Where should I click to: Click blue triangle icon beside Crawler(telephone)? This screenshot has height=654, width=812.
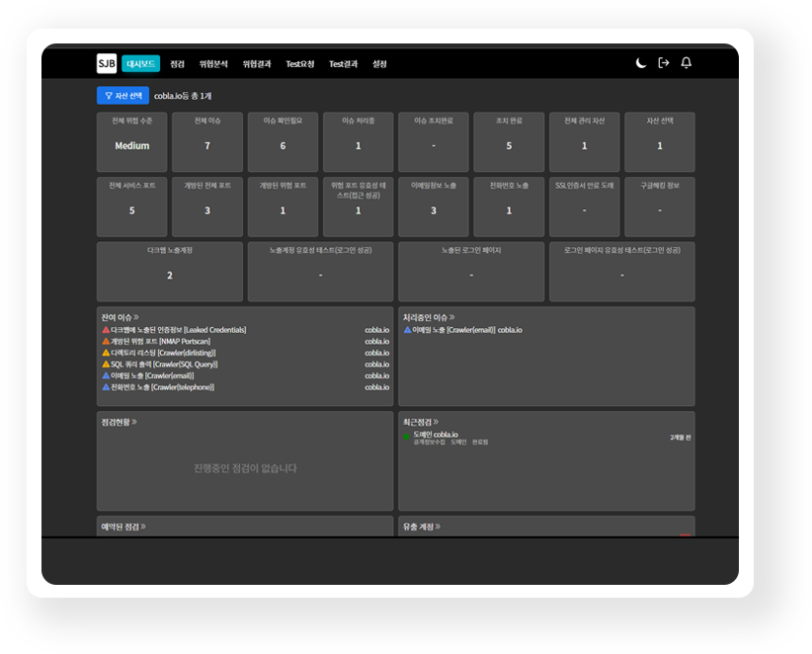tap(106, 387)
